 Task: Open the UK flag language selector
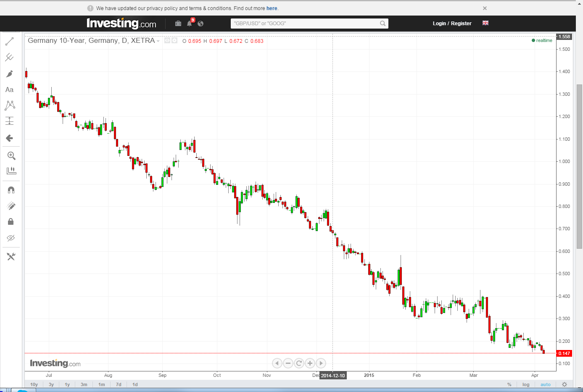(x=485, y=23)
